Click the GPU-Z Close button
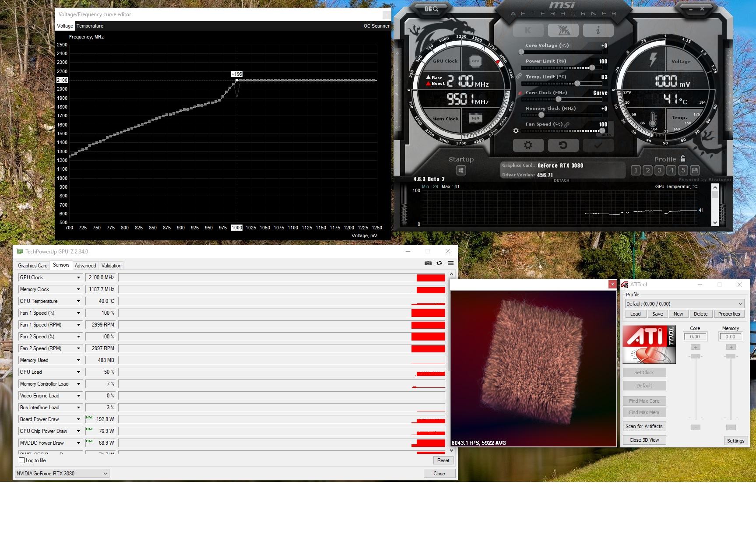Screen dimensions: 756x541 439,474
